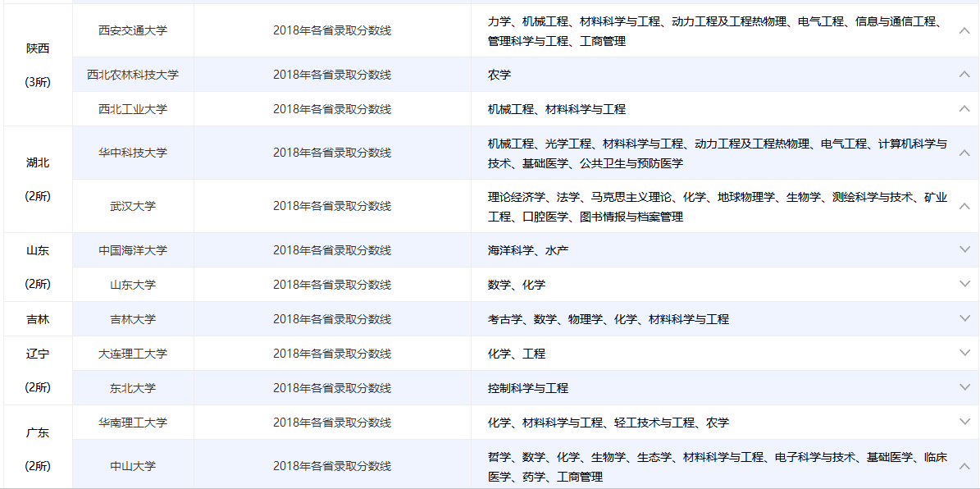Image resolution: width=980 pixels, height=489 pixels.
Task: Expand the 中国海洋大学 row chevron
Action: pos(964,249)
